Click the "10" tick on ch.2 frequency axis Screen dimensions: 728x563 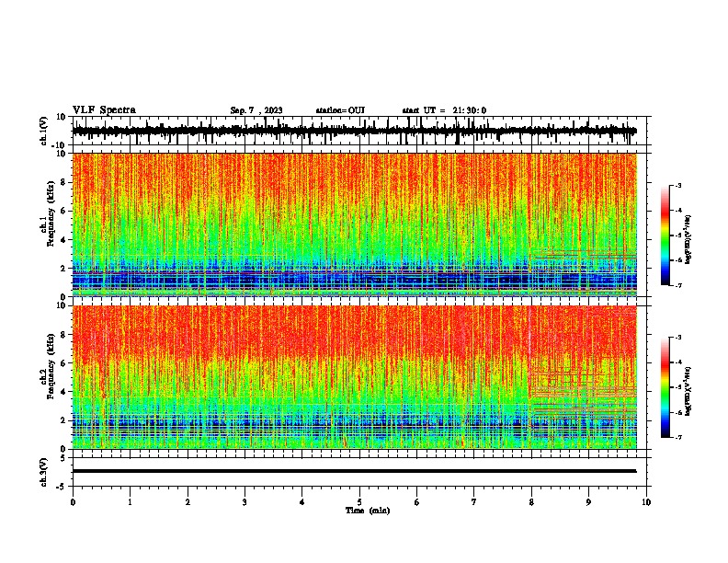click(x=62, y=305)
